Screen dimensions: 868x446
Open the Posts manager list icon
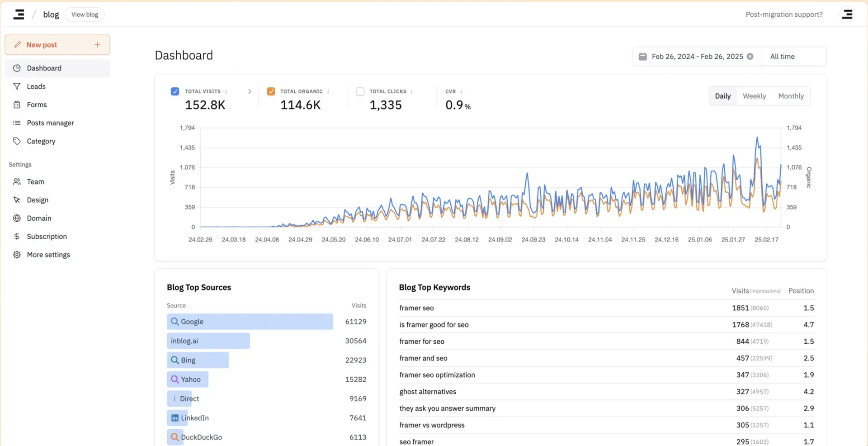17,123
